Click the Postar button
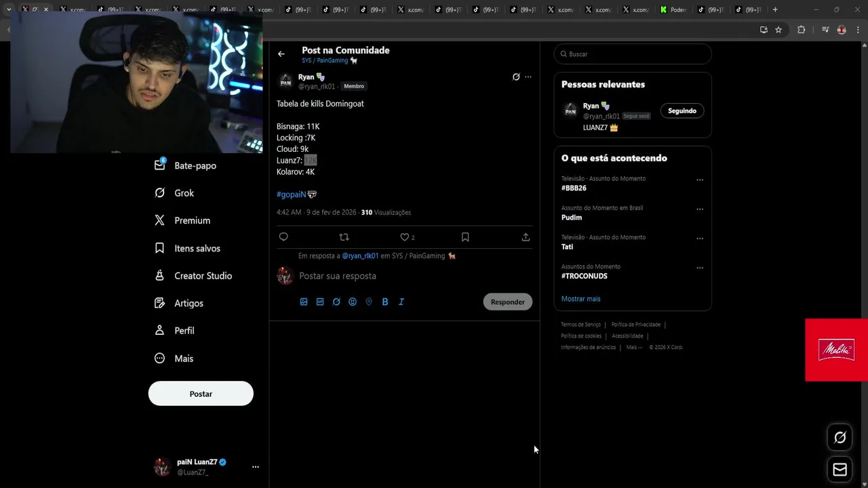The width and height of the screenshot is (868, 488). 201,394
